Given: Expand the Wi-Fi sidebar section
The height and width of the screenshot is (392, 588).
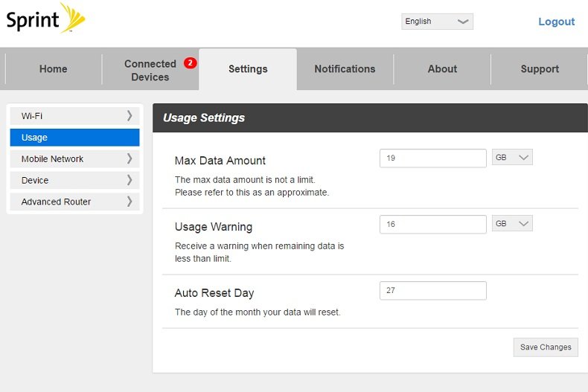Looking at the screenshot, I should (74, 116).
